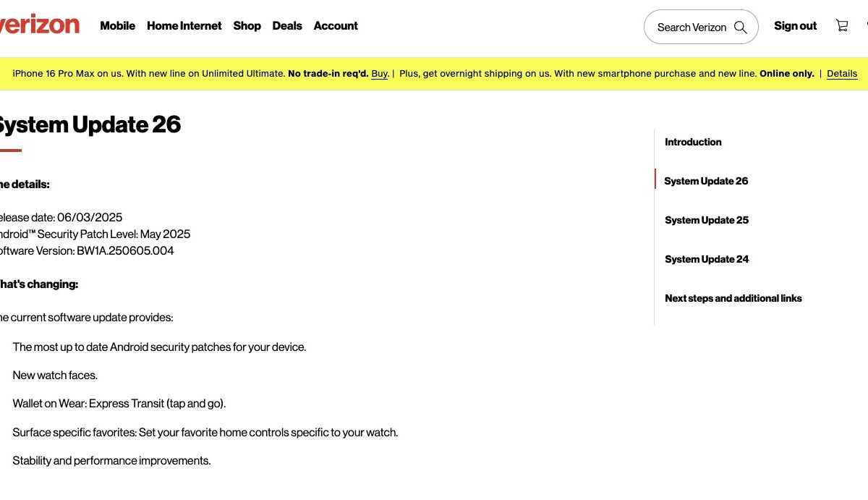Click the Buy link in the promo banner
Image resolution: width=868 pixels, height=500 pixels.
(380, 74)
